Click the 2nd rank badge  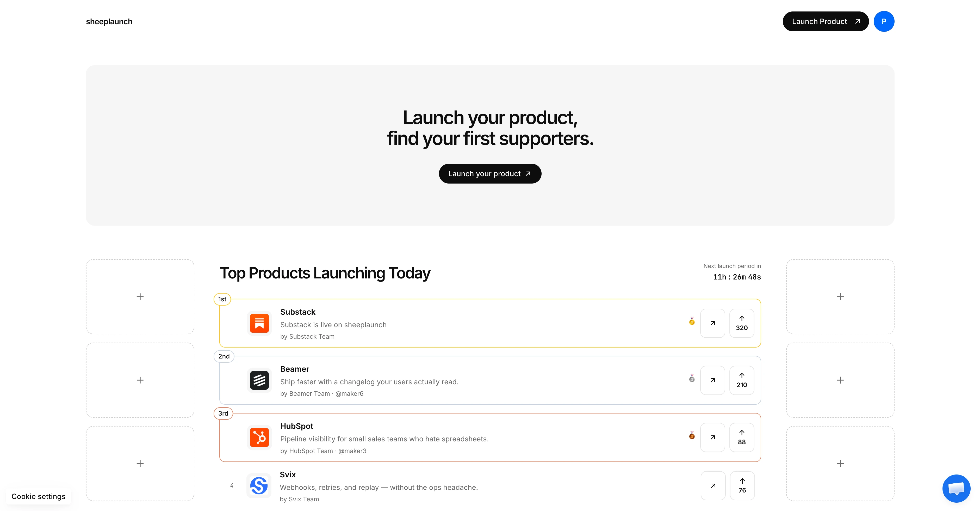coord(224,356)
